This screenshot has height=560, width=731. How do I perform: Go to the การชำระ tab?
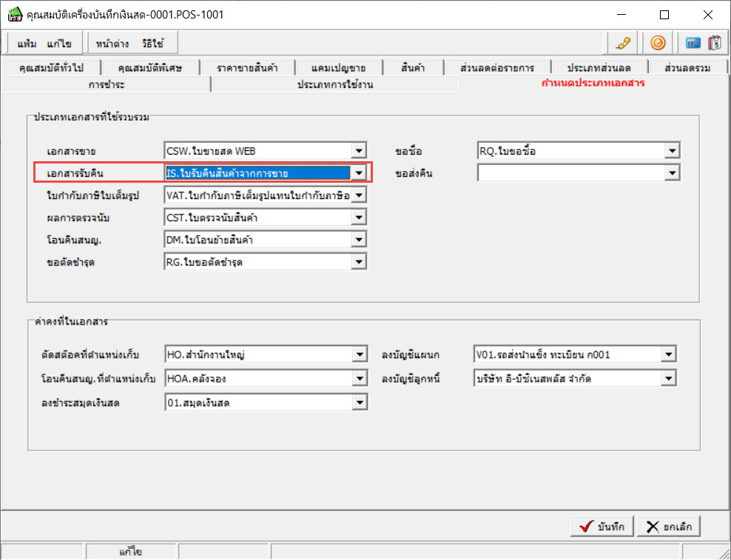[107, 84]
